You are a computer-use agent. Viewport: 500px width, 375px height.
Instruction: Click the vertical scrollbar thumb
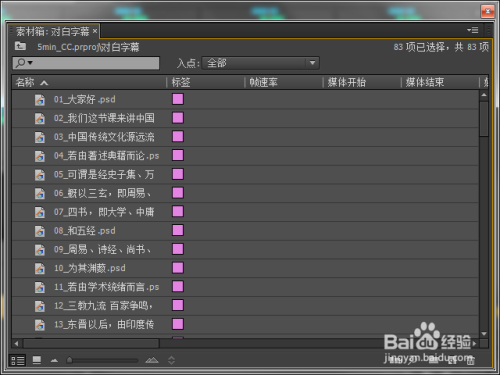point(484,118)
